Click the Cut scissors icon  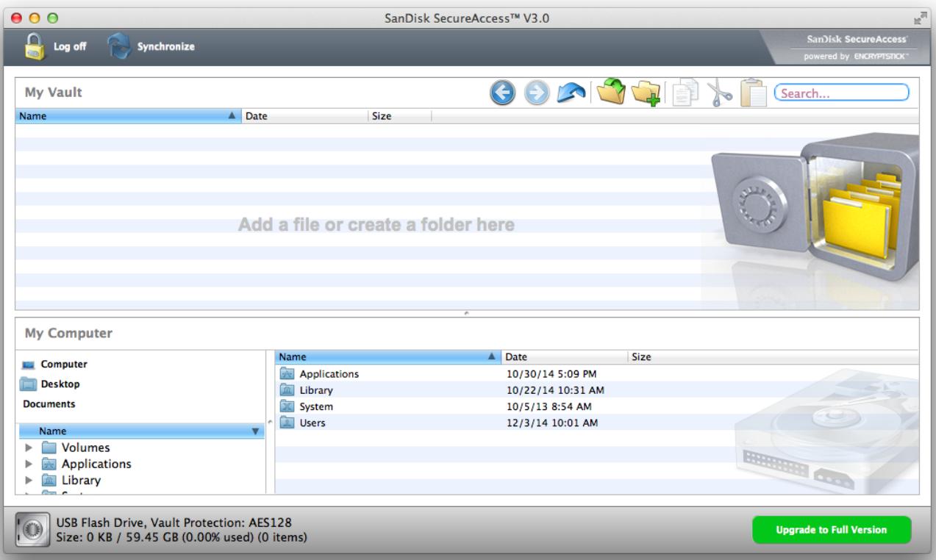tap(718, 93)
